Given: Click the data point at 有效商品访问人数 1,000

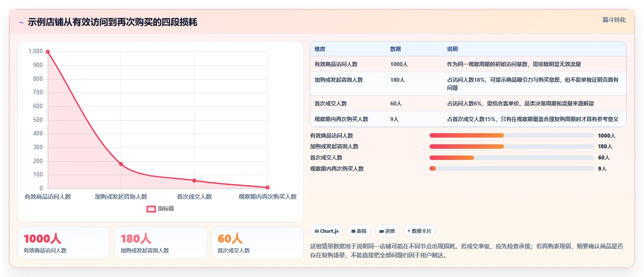Looking at the screenshot, I should (x=48, y=52).
